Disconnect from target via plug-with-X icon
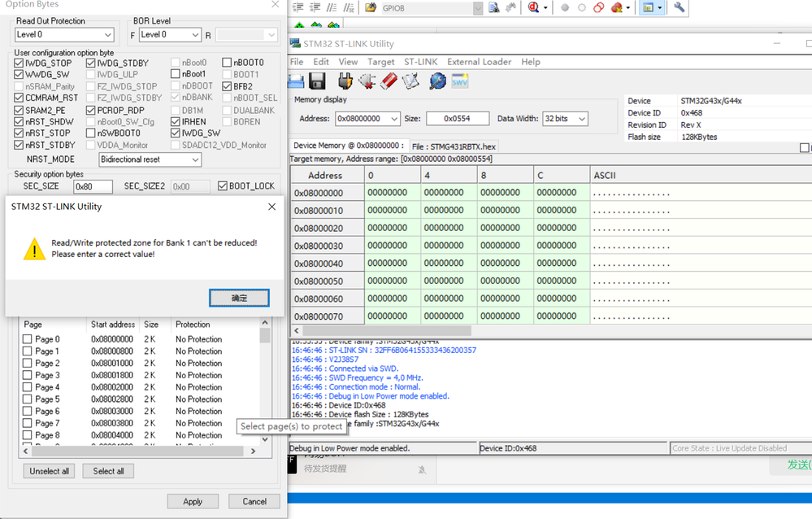Screen dimensions: 812x519 click(367, 81)
